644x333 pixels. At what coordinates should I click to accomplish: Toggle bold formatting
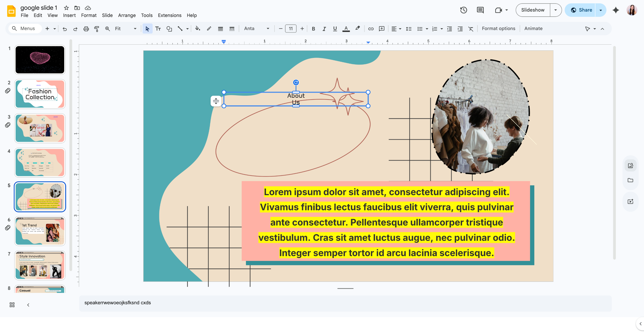click(x=313, y=29)
